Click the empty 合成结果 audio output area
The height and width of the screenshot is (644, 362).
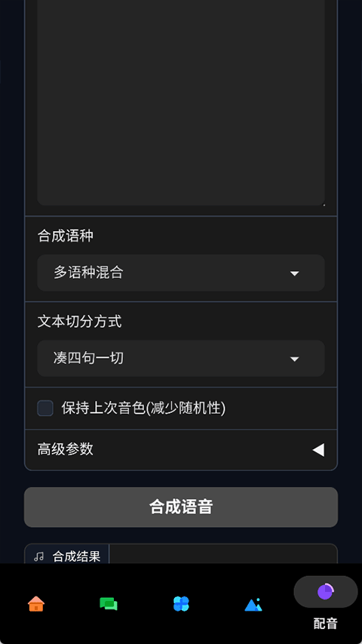[223, 554]
